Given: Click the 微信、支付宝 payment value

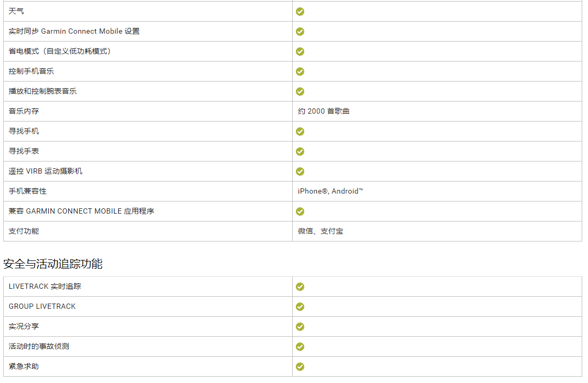Looking at the screenshot, I should [x=321, y=231].
